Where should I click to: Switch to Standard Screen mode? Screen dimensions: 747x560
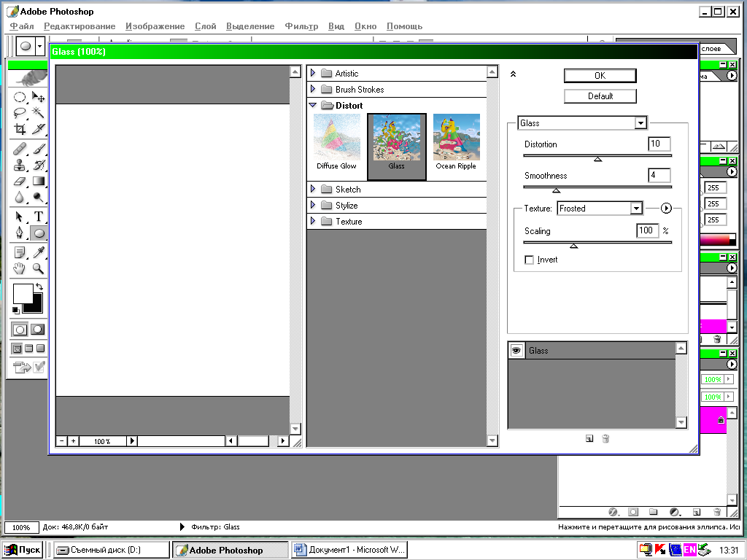(17, 349)
